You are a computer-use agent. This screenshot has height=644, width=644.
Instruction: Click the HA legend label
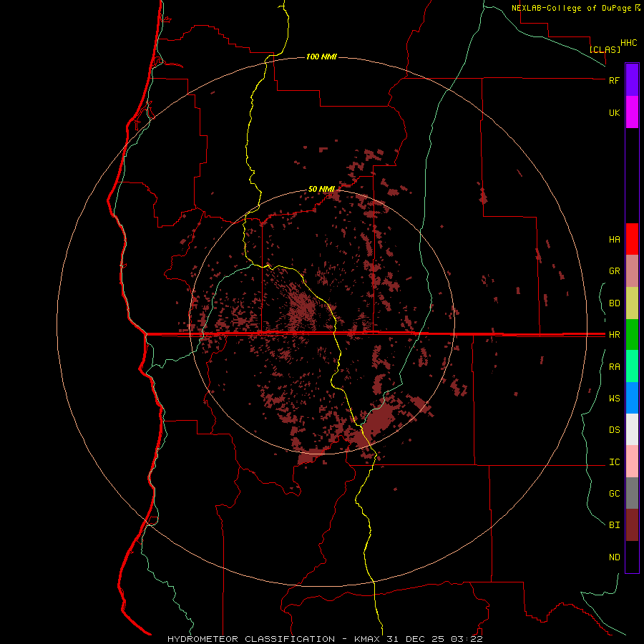click(614, 239)
